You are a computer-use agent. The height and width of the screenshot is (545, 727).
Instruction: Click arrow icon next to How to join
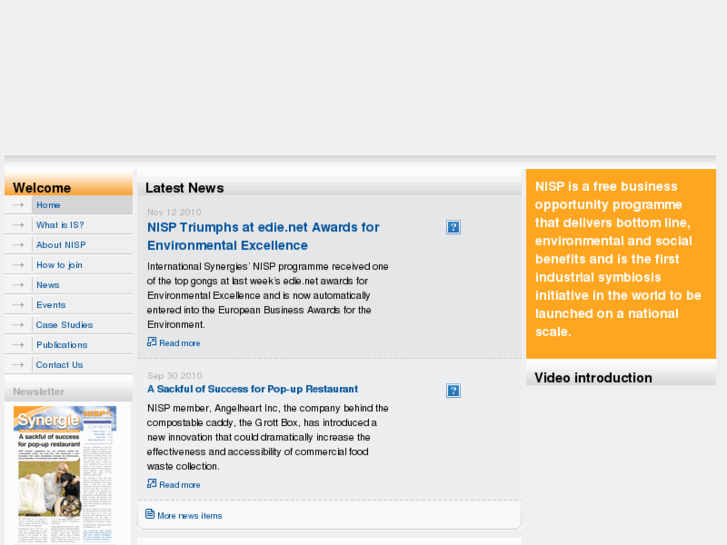[x=18, y=265]
